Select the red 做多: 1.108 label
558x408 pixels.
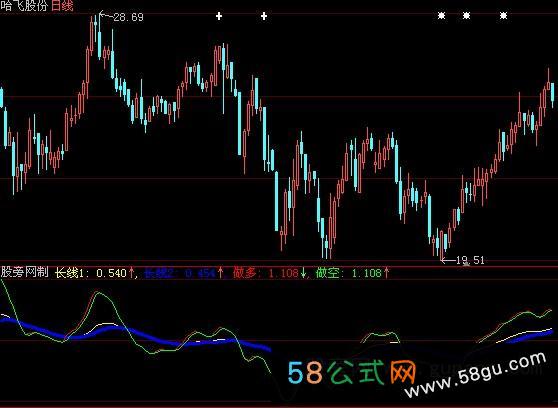click(x=265, y=273)
